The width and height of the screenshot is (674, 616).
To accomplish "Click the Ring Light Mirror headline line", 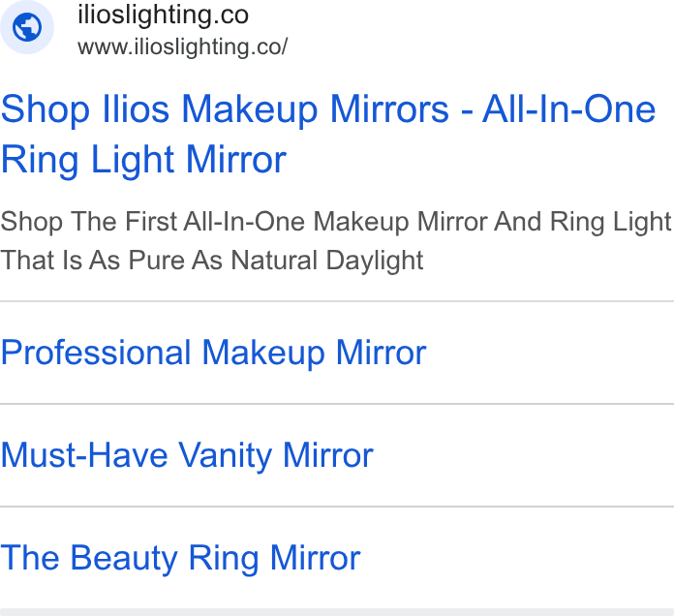I will (143, 160).
